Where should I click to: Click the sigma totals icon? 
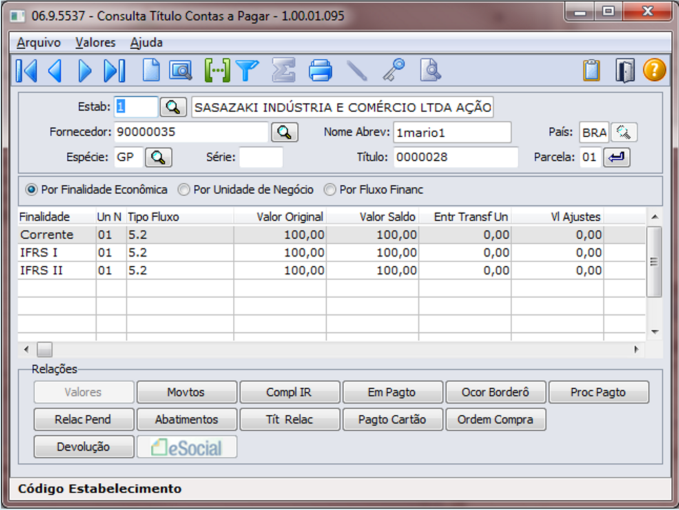(x=284, y=70)
